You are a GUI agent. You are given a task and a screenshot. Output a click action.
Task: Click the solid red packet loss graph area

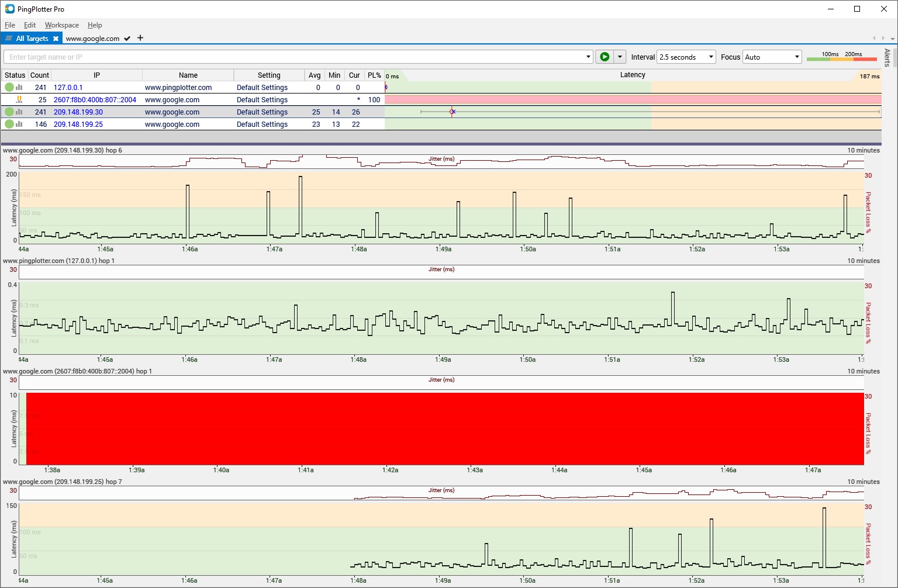(445, 428)
